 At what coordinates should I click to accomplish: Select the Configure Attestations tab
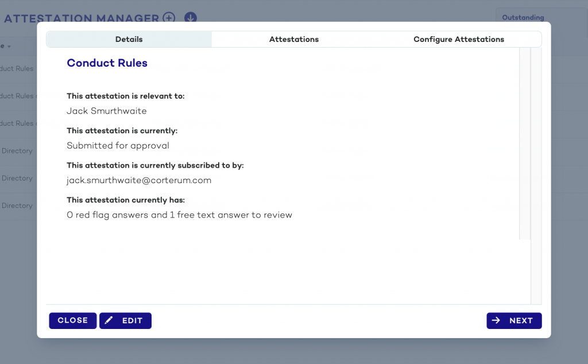(x=459, y=40)
